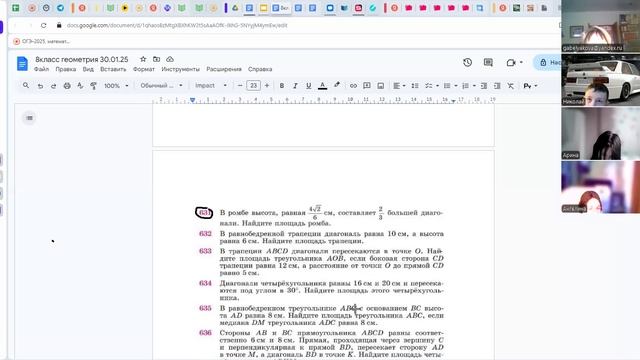Click the browser address bar URL
The height and width of the screenshot is (360, 640).
[177, 25]
